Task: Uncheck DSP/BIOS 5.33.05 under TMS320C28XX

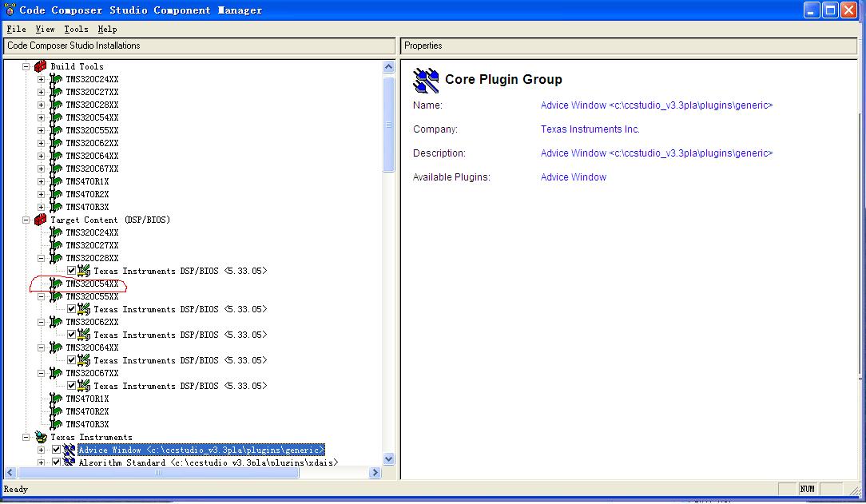Action: pyautogui.click(x=71, y=271)
